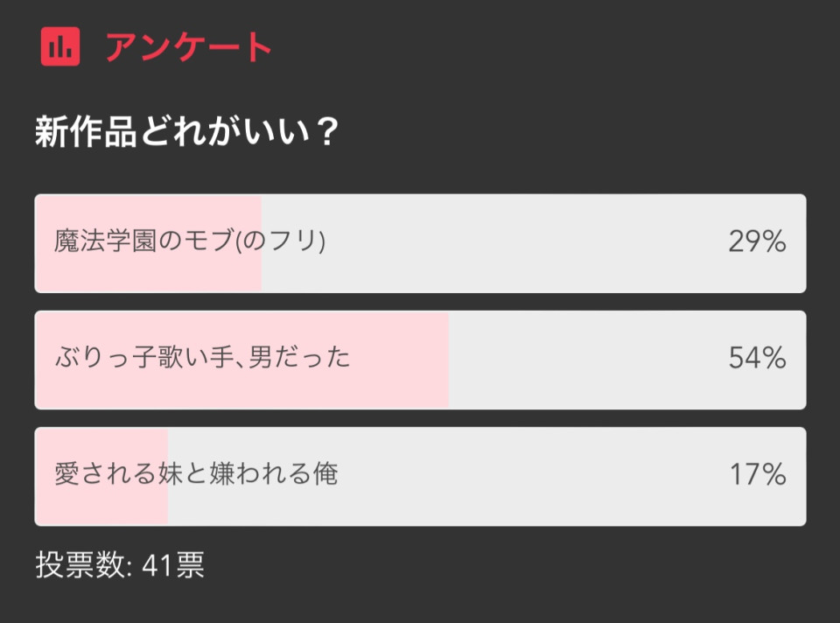Click the 41票 vote count number
The height and width of the screenshot is (623, 840).
click(x=173, y=565)
